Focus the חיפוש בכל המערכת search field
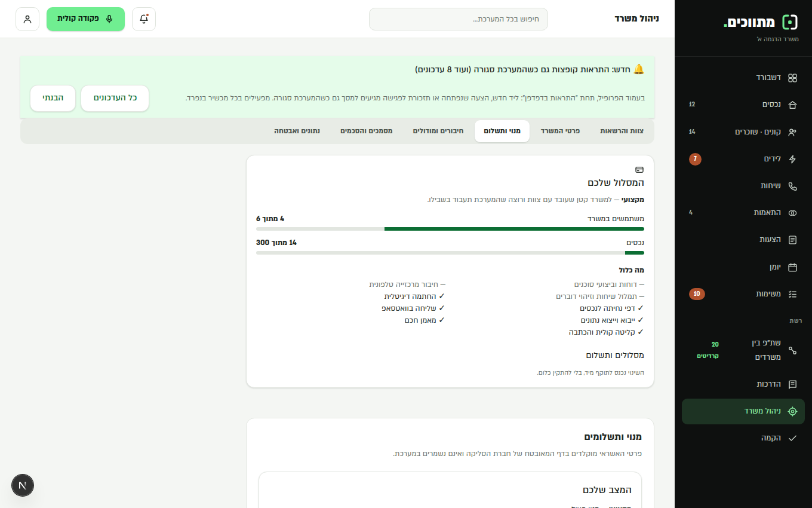Screen dimensions: 812x508 tap(459, 19)
